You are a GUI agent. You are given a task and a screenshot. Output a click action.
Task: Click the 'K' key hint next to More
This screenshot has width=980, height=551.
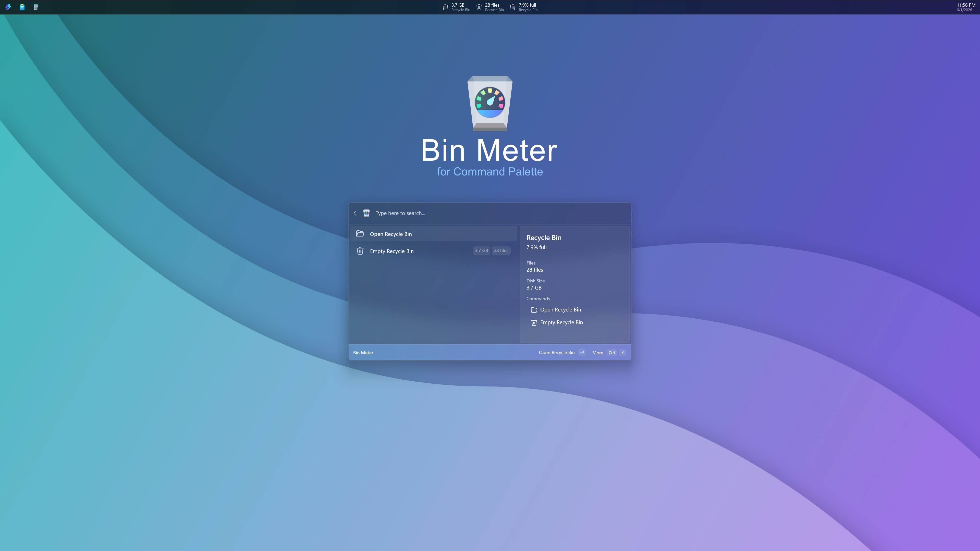622,353
